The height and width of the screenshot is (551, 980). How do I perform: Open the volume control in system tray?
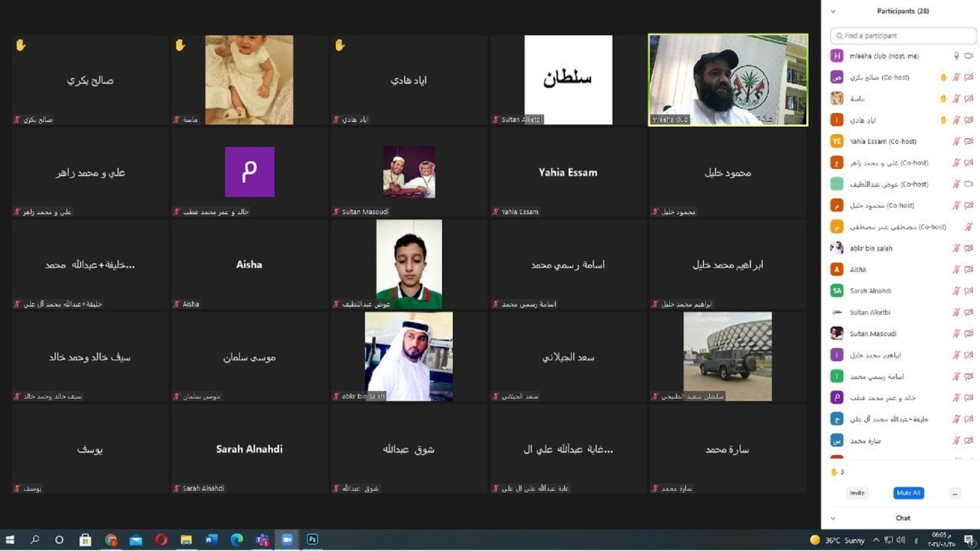(x=901, y=540)
